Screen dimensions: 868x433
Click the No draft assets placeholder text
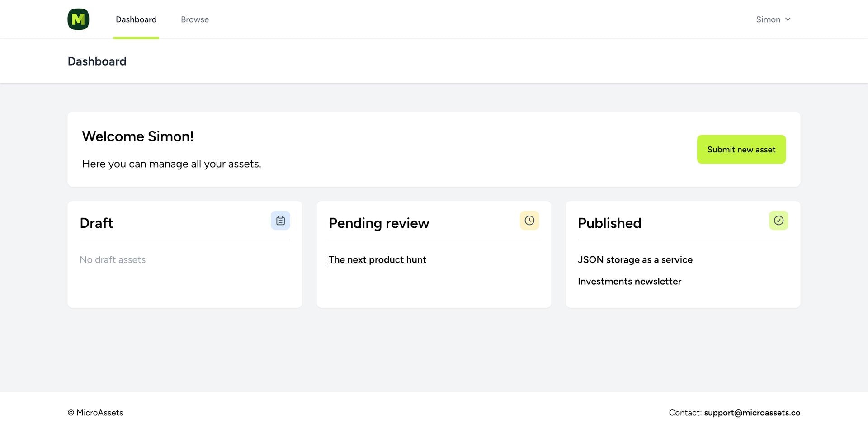pyautogui.click(x=113, y=260)
